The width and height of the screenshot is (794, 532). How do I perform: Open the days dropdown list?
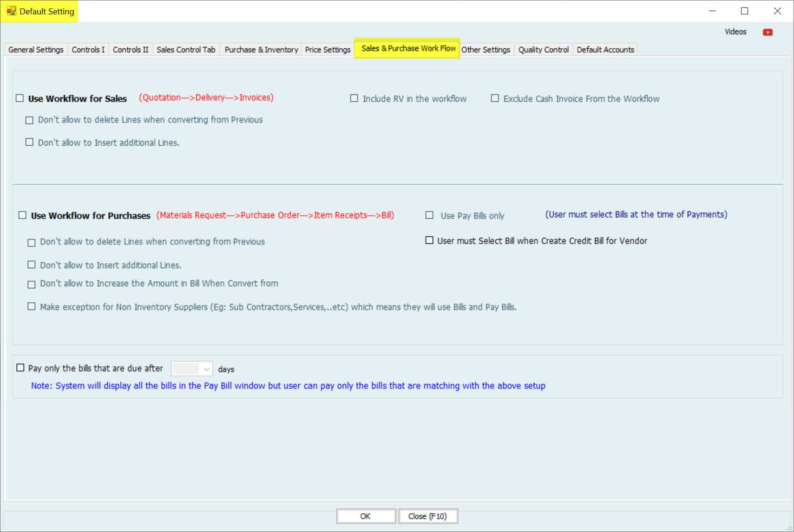206,369
